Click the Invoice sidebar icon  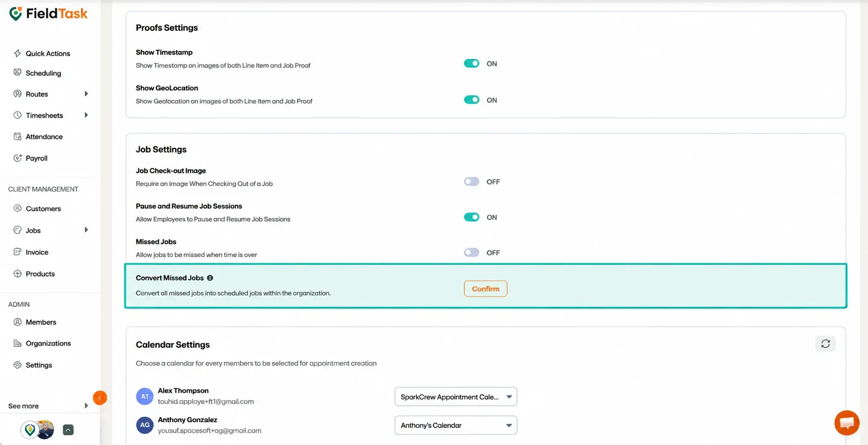[x=17, y=252]
